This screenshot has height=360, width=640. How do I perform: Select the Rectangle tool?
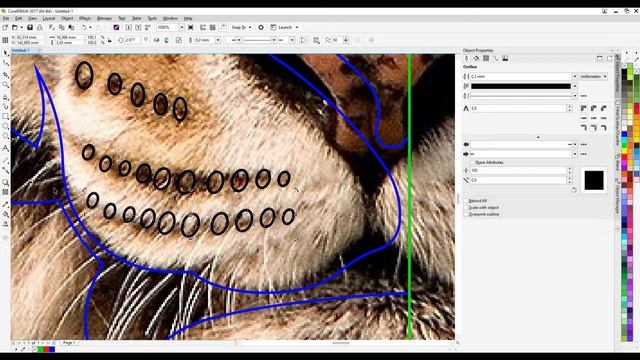click(x=6, y=116)
